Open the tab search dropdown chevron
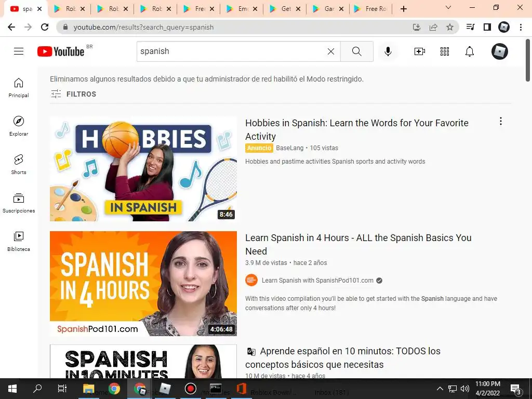This screenshot has width=532, height=399. (x=448, y=7)
